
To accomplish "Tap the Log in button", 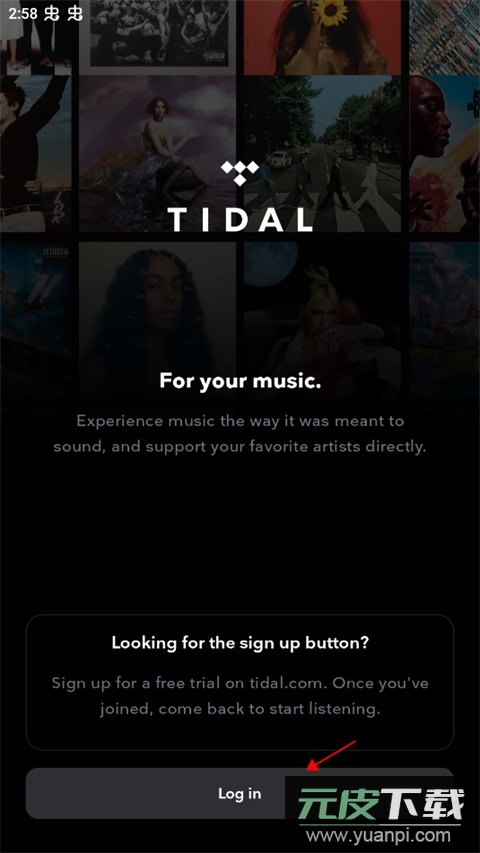I will click(x=239, y=793).
